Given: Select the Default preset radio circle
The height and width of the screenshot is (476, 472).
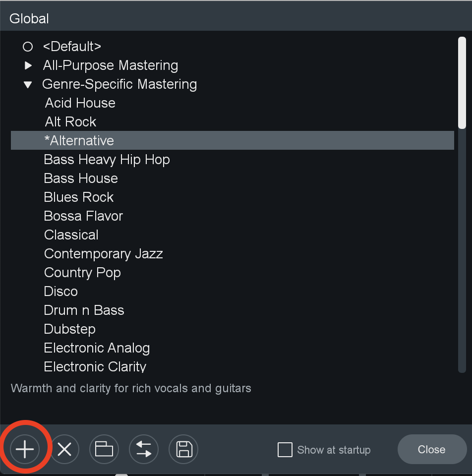Looking at the screenshot, I should (x=28, y=47).
